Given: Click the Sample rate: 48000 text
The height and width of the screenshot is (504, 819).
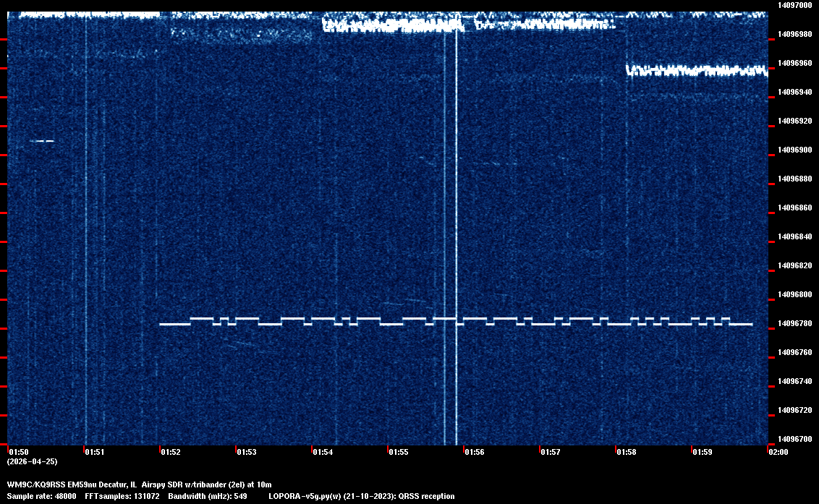Looking at the screenshot, I should pyautogui.click(x=41, y=496).
